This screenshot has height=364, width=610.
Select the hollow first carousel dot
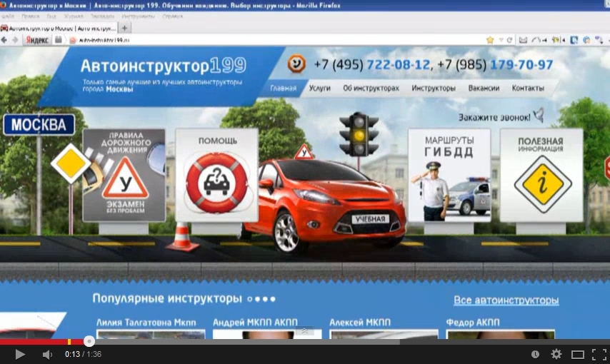(x=250, y=299)
